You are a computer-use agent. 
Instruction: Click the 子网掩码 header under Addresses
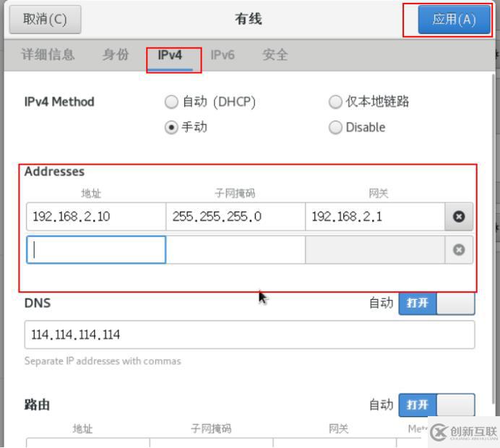[x=235, y=193]
